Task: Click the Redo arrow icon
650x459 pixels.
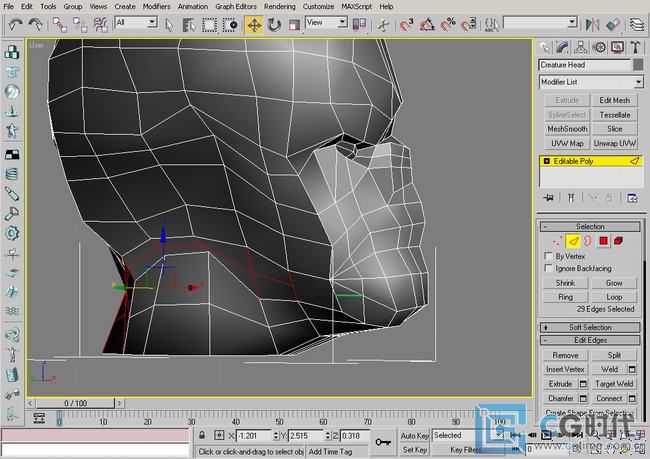Action: [x=36, y=24]
